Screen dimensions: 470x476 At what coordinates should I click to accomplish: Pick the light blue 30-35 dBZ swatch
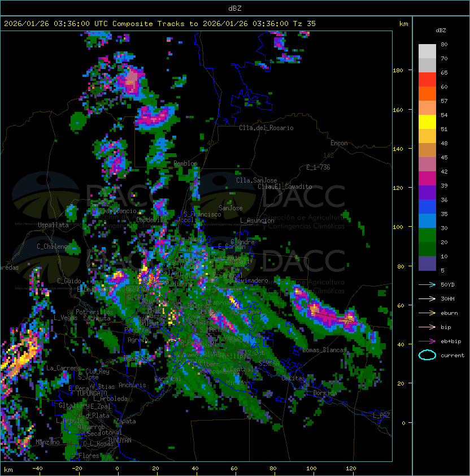point(427,221)
